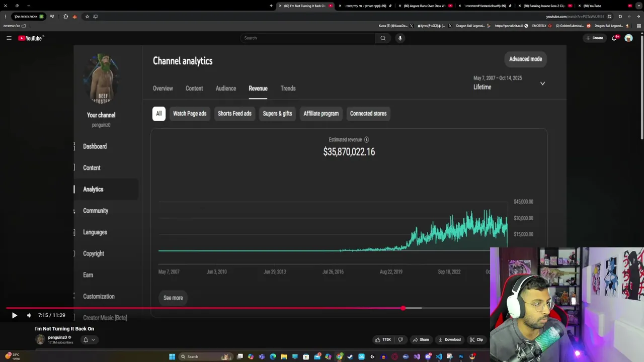Open the browser extensions puzzle icon
Image resolution: width=644 pixels, height=362 pixels.
(65, 17)
